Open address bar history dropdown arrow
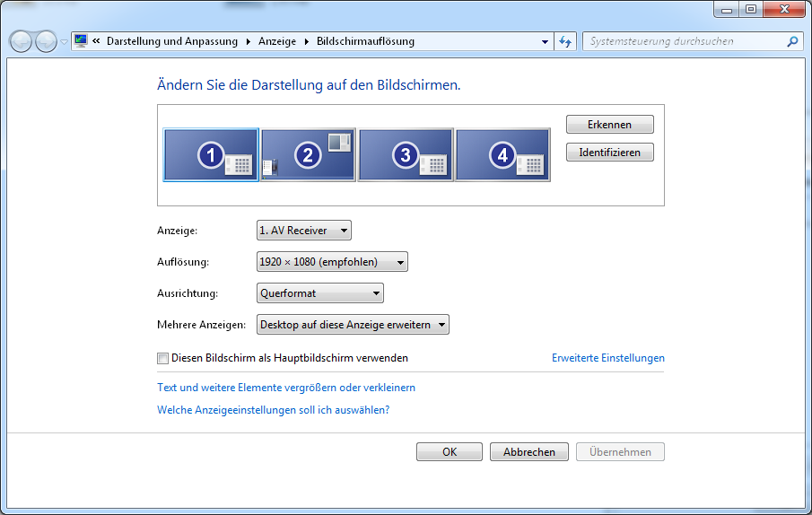Image resolution: width=812 pixels, height=515 pixels. 545,42
